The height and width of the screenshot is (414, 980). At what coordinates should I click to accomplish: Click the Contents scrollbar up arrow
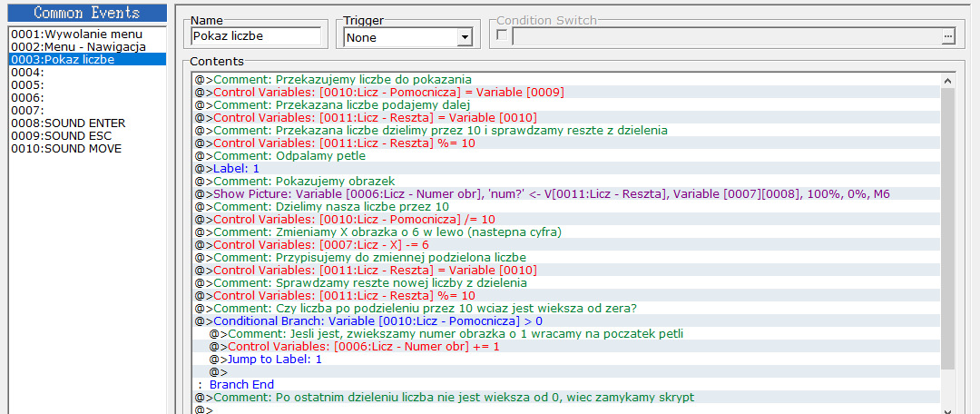pos(947,80)
